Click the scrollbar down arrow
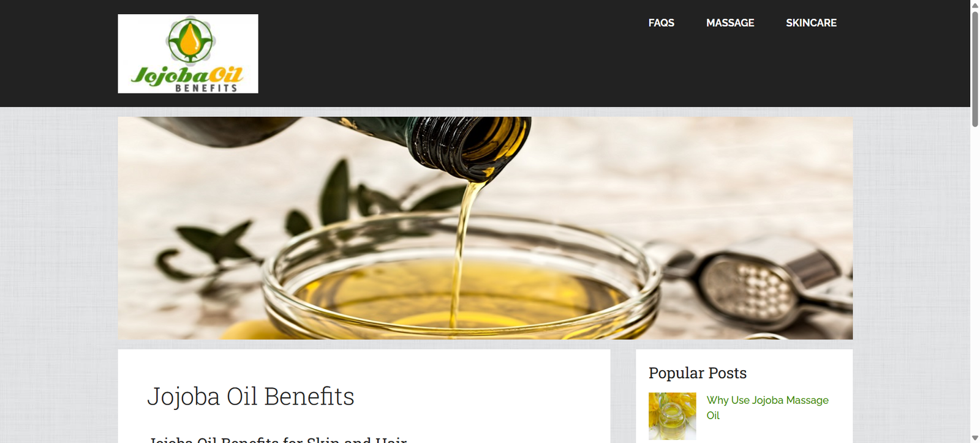Screen dimensions: 980x443 (x=975, y=438)
